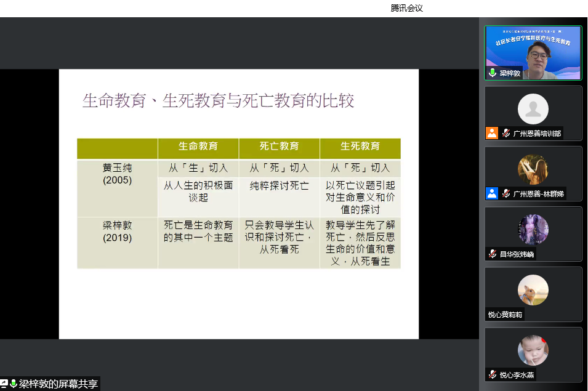
Task: Select the baby avatar of 悦心李水燕
Action: [x=533, y=350]
